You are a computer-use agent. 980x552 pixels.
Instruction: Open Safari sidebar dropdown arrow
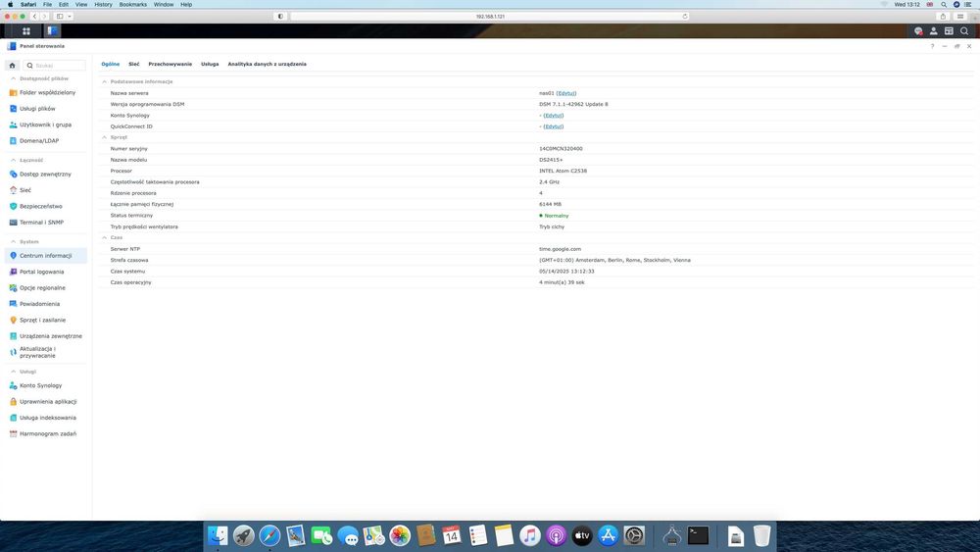[70, 17]
